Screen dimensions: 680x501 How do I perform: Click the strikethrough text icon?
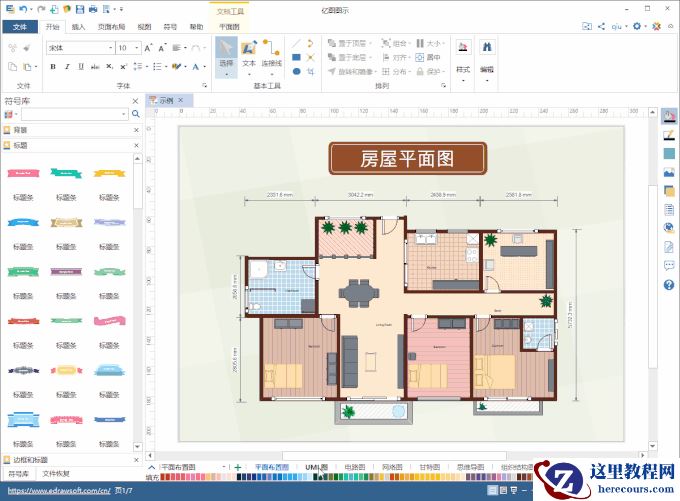tap(95, 67)
